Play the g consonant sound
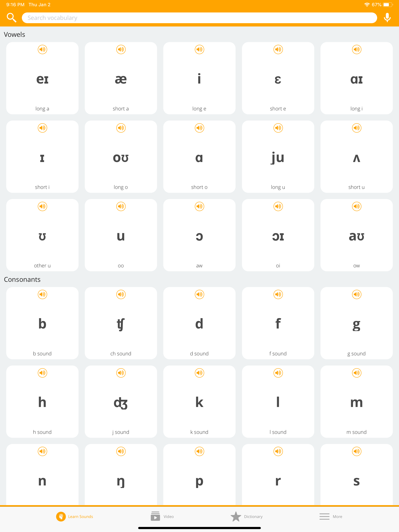 pos(356,294)
